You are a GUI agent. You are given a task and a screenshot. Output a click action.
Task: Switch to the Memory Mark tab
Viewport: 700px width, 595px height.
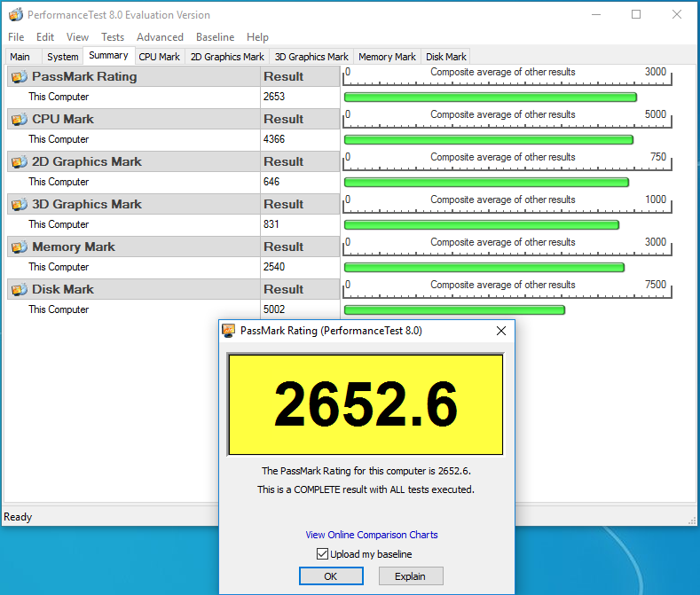point(387,57)
